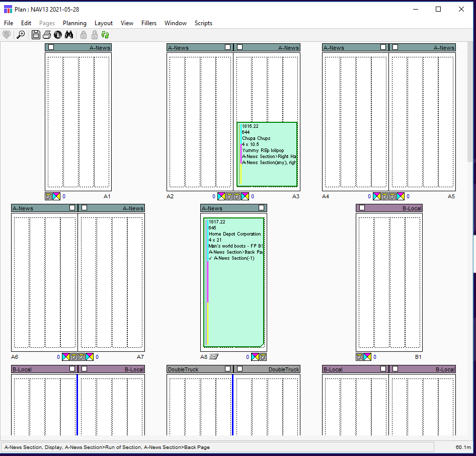
Task: Check the box in page B1's B-Local header
Action: coord(362,208)
